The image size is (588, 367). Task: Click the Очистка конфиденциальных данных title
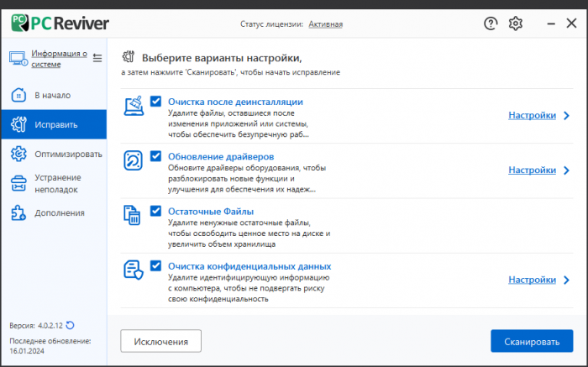249,266
